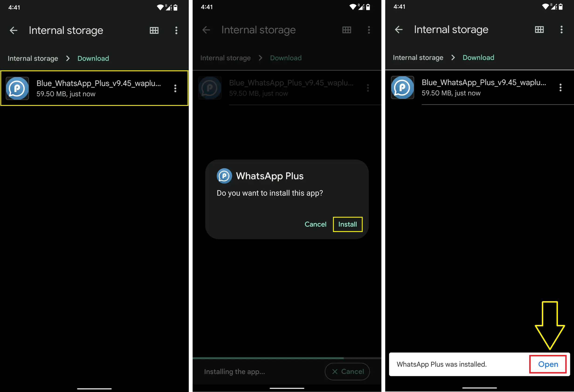Tap the three-dot menu on first screen
The image size is (574, 392).
point(175,87)
